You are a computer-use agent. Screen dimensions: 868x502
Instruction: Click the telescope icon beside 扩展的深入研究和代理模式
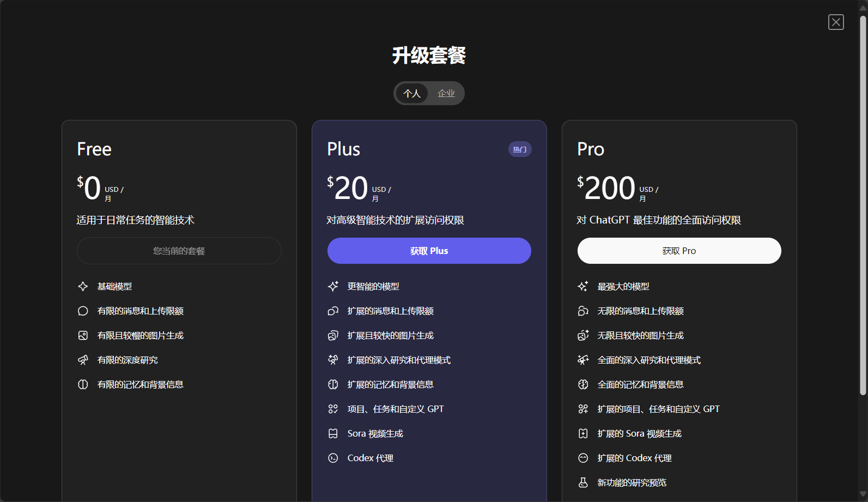333,360
